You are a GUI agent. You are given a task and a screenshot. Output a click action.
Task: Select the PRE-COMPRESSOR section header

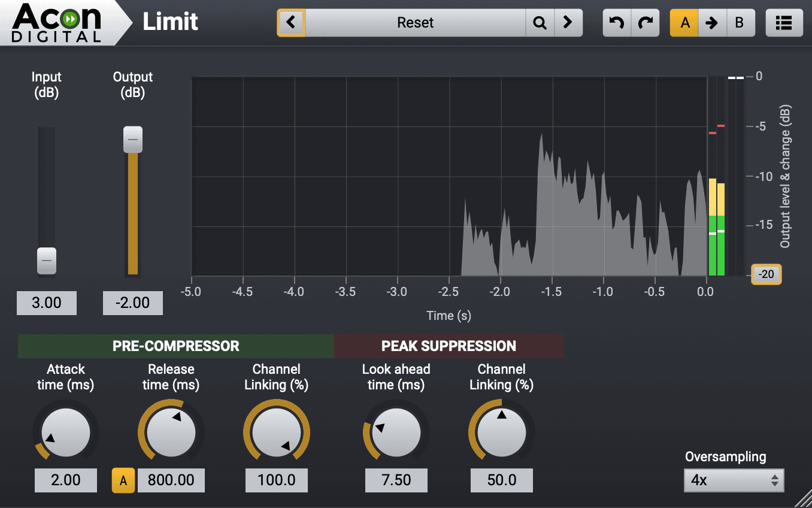click(x=176, y=346)
